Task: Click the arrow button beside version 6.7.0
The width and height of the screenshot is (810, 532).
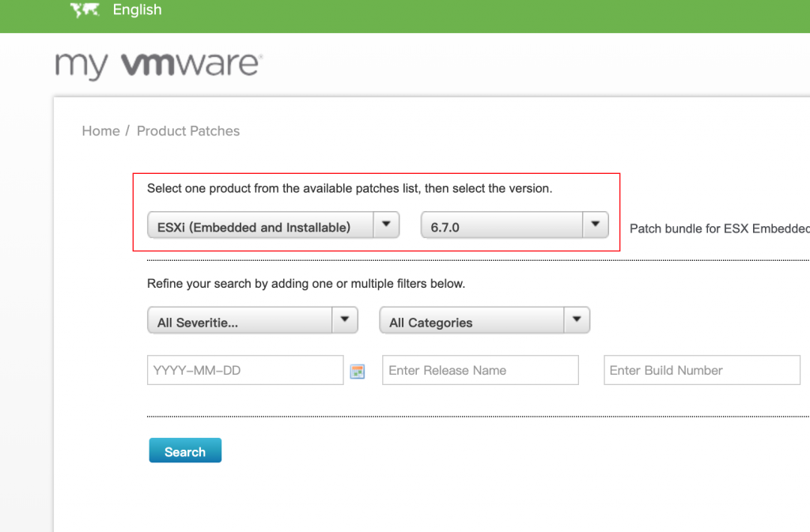Action: coord(595,224)
